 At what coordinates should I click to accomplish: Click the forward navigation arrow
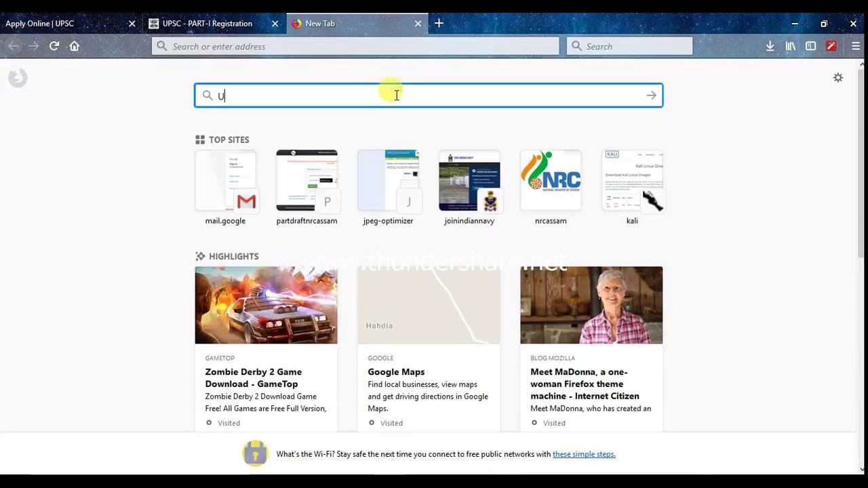pyautogui.click(x=33, y=46)
